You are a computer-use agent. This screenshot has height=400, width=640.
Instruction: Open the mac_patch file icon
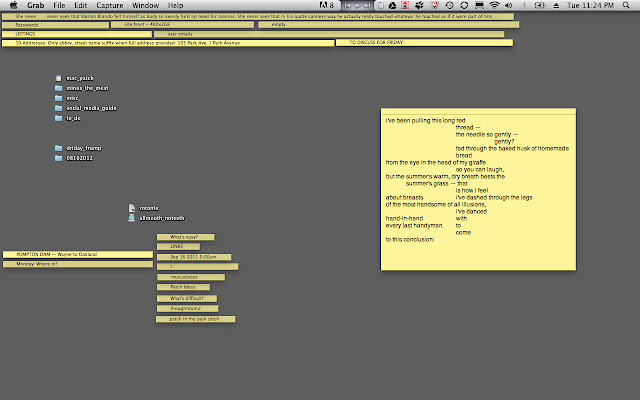(x=58, y=78)
